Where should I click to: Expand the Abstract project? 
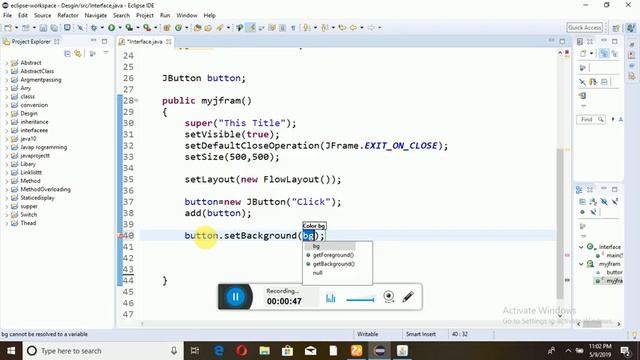coord(7,63)
